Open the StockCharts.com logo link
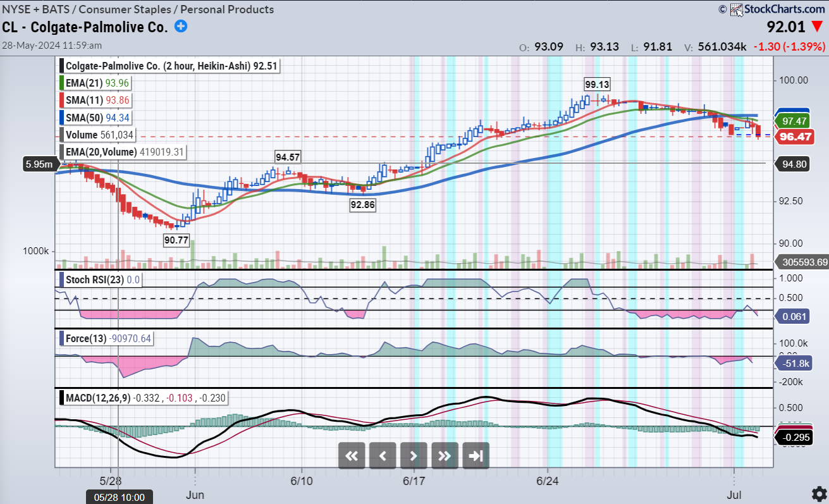Viewport: 829px width, 504px height. (x=777, y=9)
